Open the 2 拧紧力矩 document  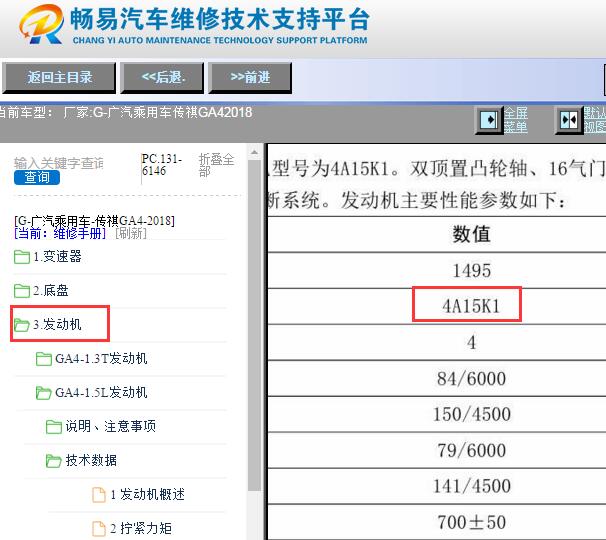[x=141, y=528]
